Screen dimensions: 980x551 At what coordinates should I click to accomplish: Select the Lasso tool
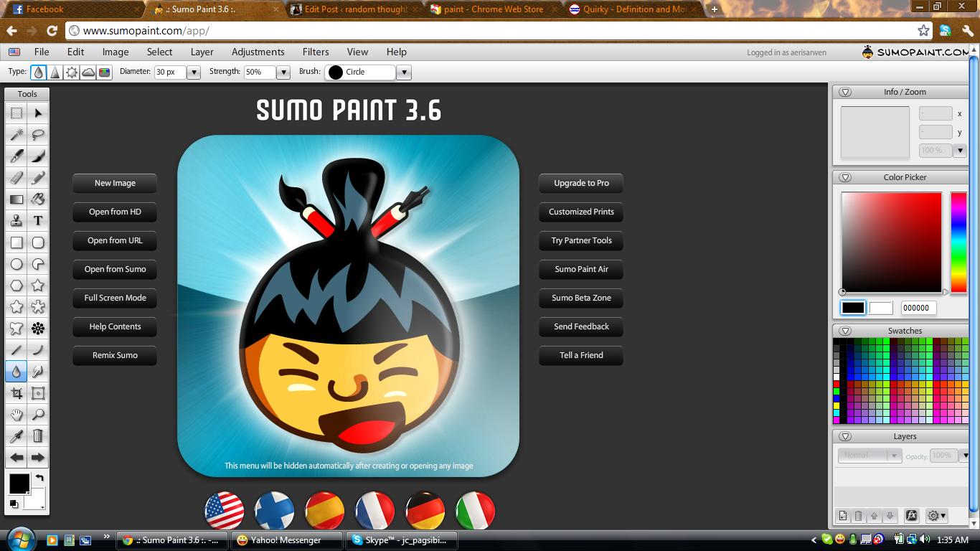(38, 135)
